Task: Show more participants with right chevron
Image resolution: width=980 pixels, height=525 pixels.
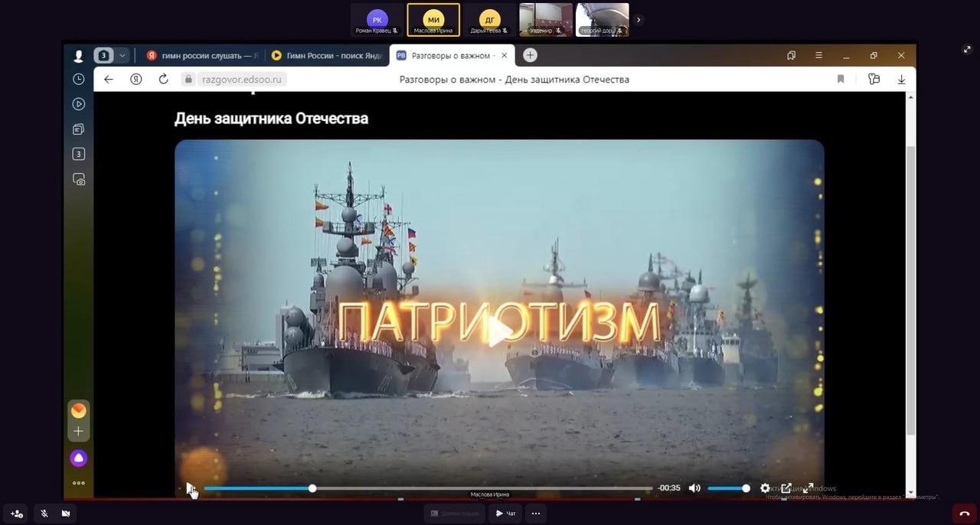Action: (639, 20)
